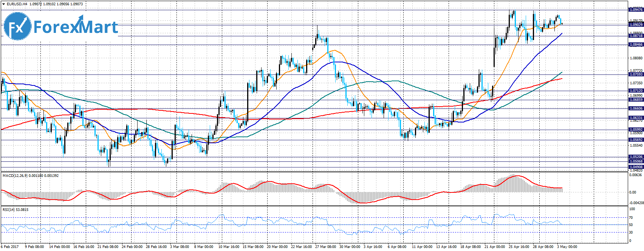Click the 1.06606 price level tag
This screenshot has height=251, width=644.
[636, 108]
